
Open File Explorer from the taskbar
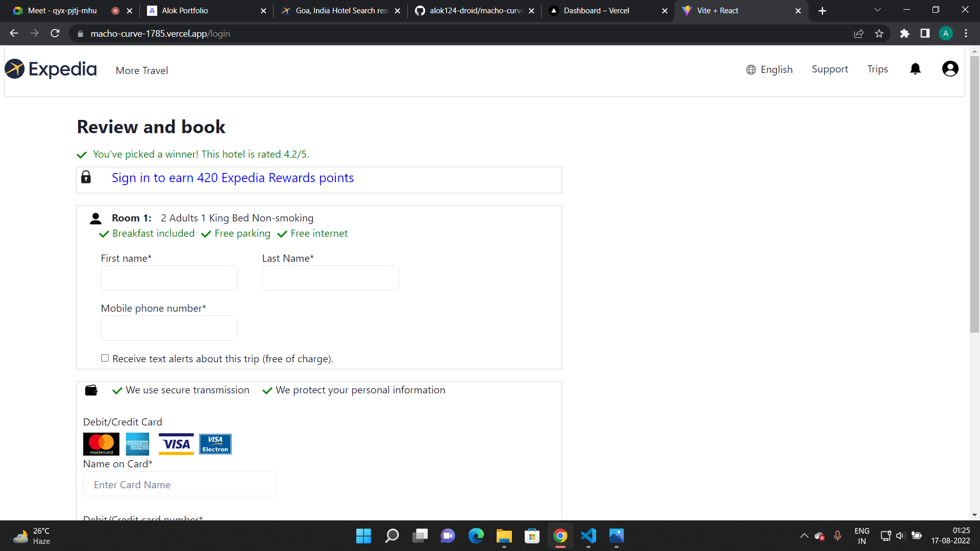(504, 536)
